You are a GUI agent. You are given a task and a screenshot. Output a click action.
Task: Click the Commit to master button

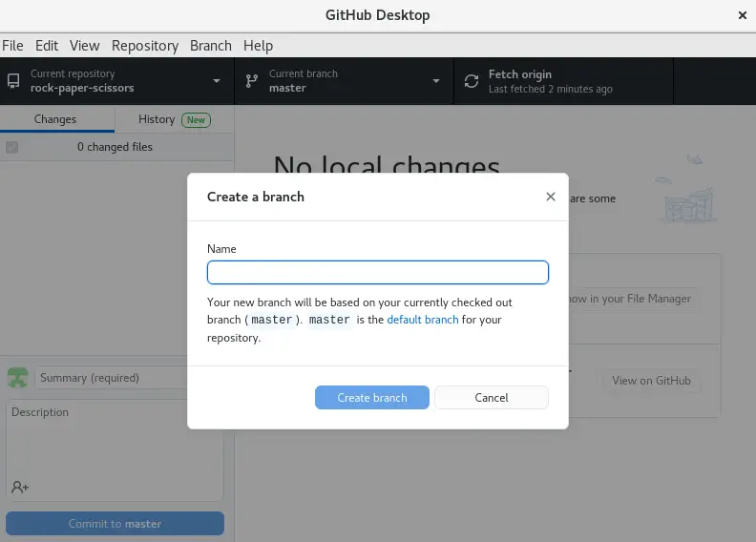(115, 523)
